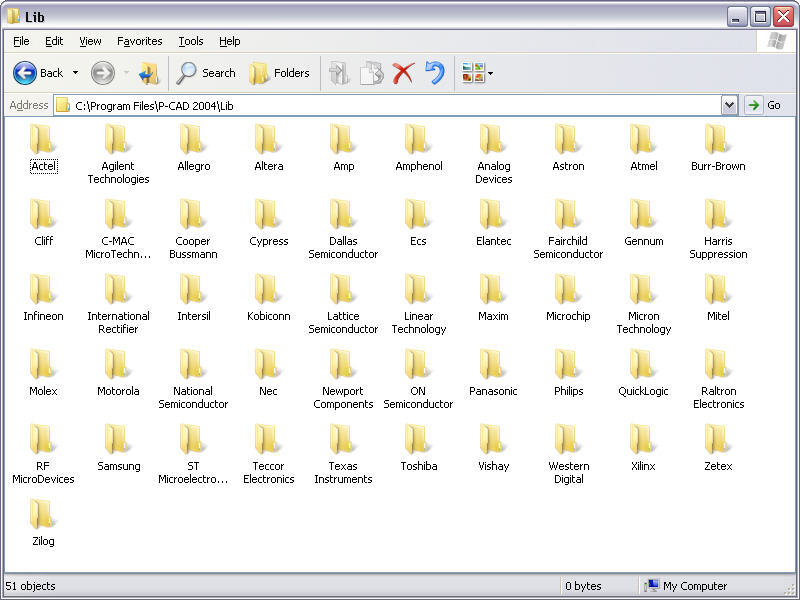
Task: Select the RF MicroDevices folder
Action: [x=43, y=455]
